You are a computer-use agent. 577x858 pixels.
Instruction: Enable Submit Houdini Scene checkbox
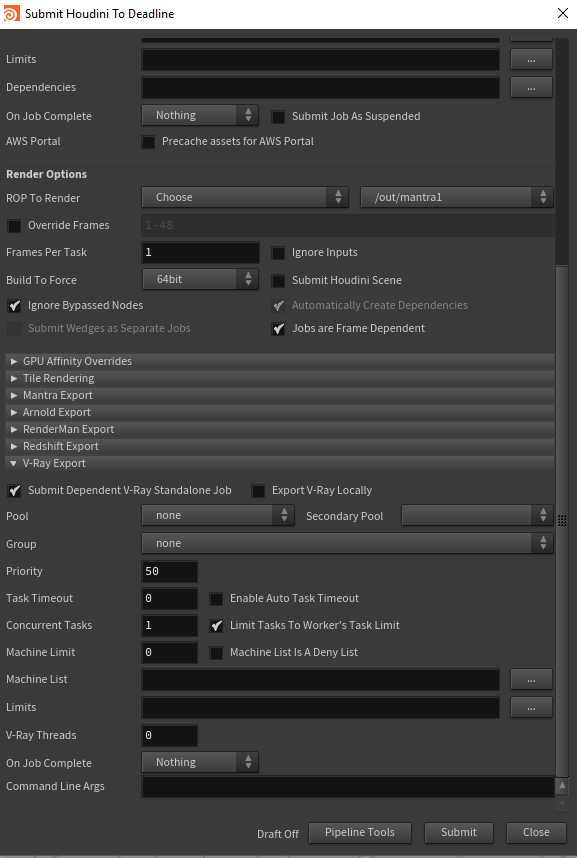pyautogui.click(x=278, y=281)
